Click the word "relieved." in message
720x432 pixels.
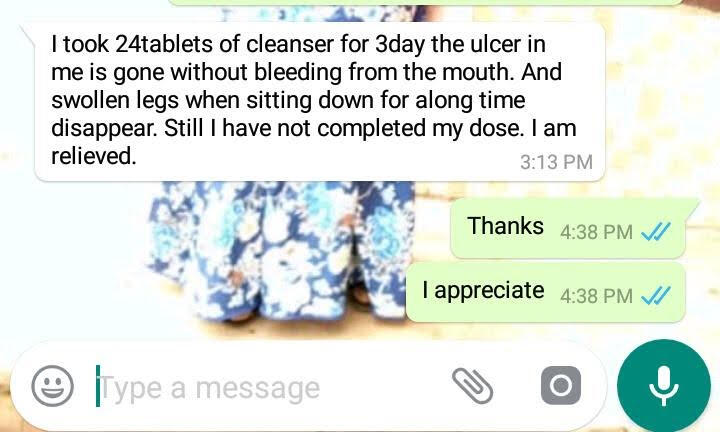pos(94,156)
